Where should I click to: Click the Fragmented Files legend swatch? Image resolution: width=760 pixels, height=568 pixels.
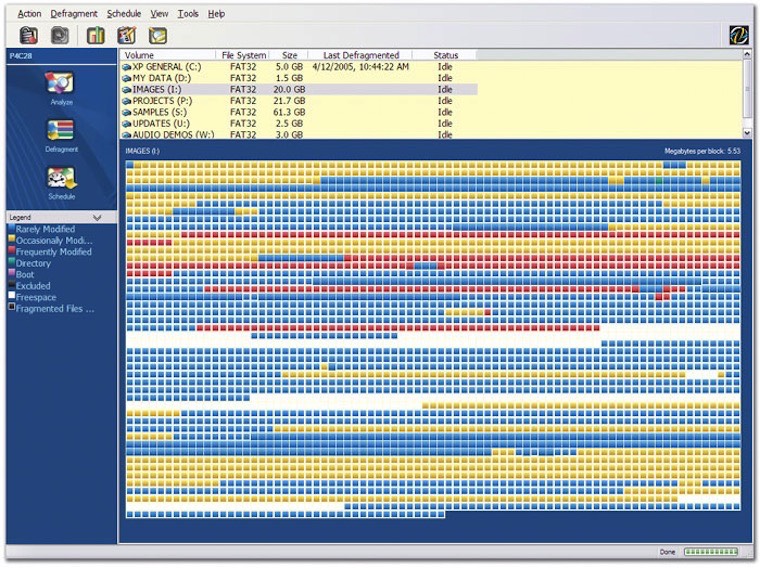[11, 307]
